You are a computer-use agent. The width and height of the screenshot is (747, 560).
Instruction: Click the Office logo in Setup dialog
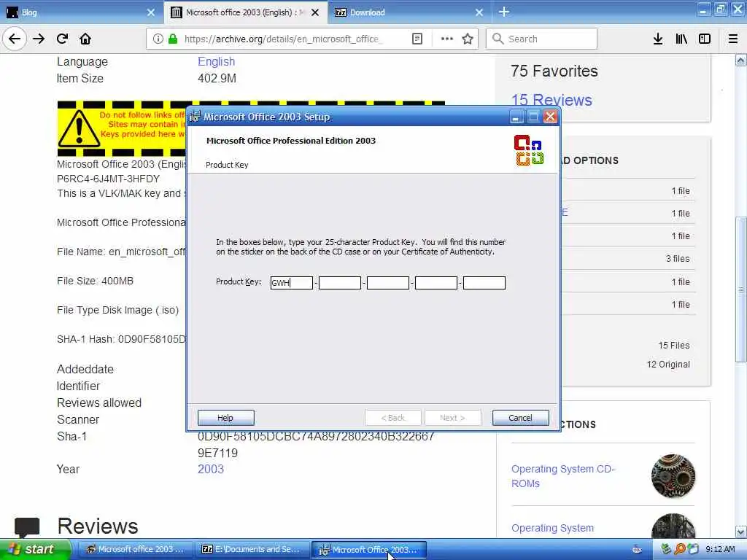tap(528, 150)
